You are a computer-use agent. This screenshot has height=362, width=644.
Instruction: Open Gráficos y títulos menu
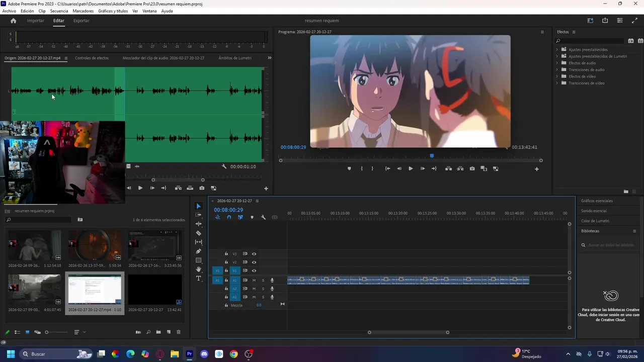point(113,11)
